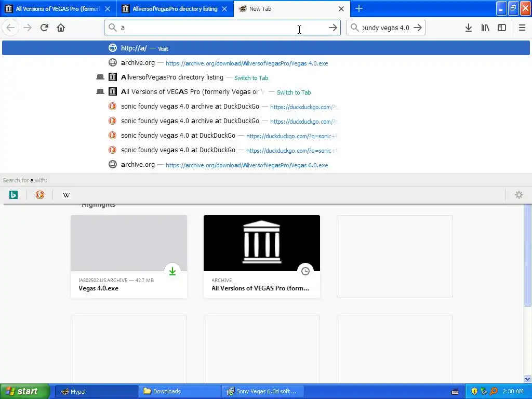
Task: Choose AllversofVegasPro directory listing Switch to Tab
Action: [x=265, y=77]
